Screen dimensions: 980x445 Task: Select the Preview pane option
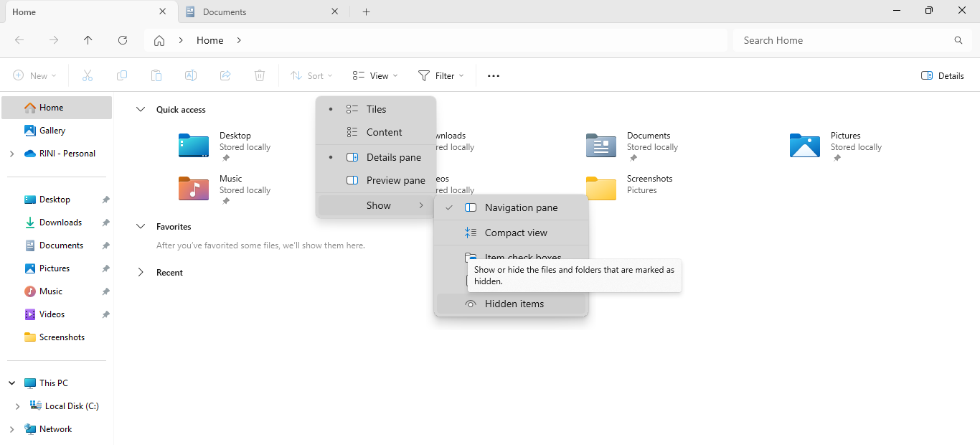point(395,180)
